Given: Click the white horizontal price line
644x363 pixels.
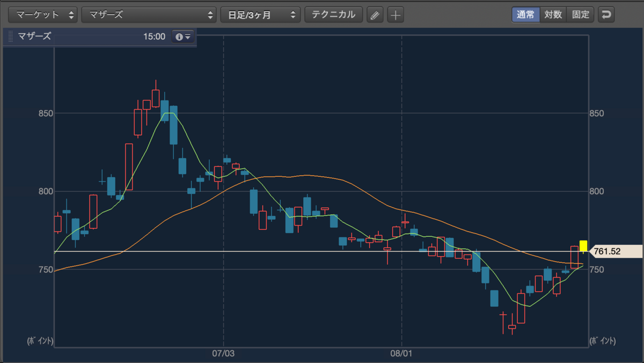Looking at the screenshot, I should (x=322, y=251).
